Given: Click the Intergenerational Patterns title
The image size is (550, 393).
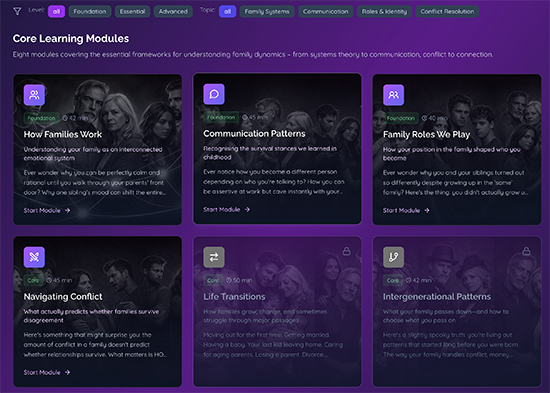Looking at the screenshot, I should (437, 297).
